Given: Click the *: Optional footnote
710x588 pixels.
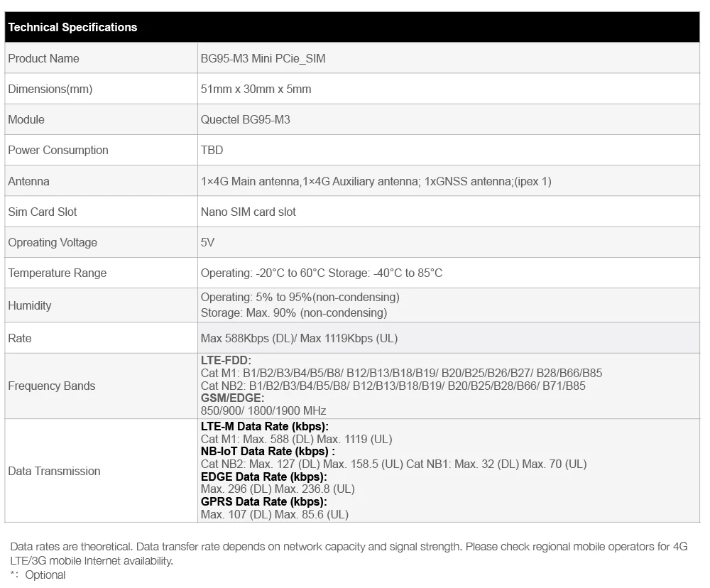Looking at the screenshot, I should (38, 575).
